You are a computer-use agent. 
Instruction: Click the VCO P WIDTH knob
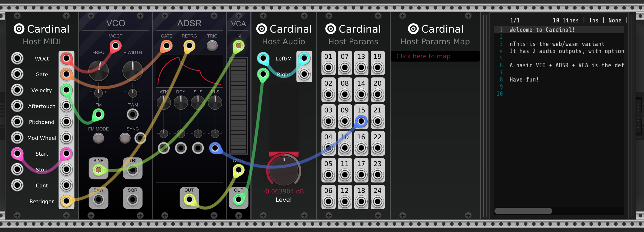click(133, 71)
